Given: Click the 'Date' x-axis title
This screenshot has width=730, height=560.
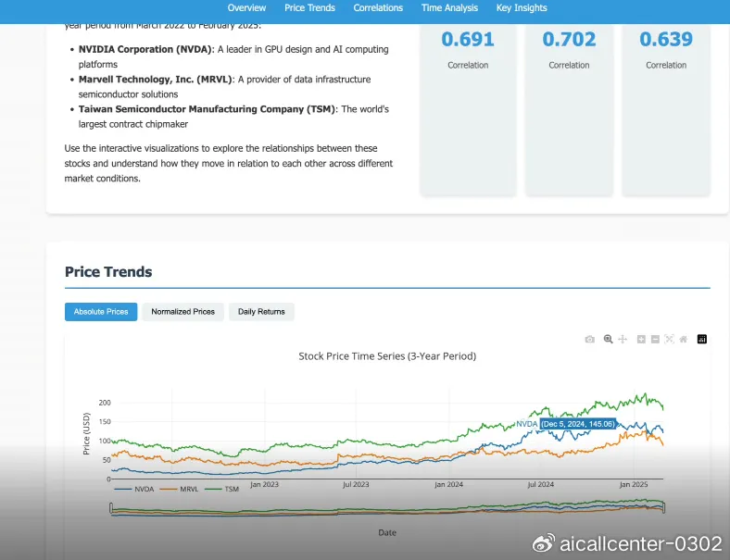Looking at the screenshot, I should (x=387, y=533).
